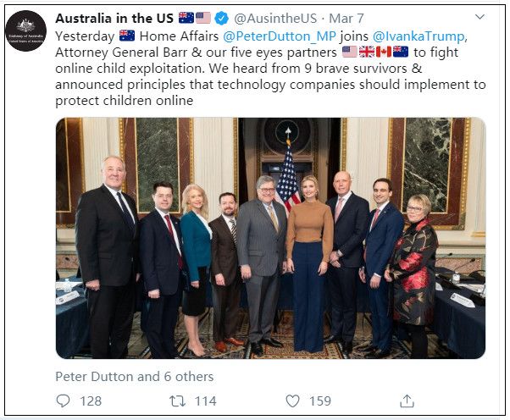The image size is (510, 420).
Task: Open the Mar 7 tweet timestamp
Action: [346, 19]
